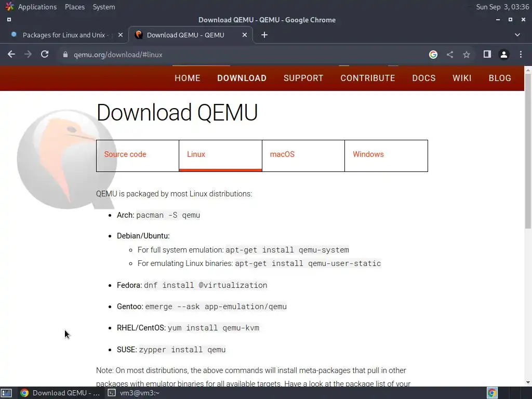Reload the QEMU download page
This screenshot has width=532, height=399.
coord(45,54)
